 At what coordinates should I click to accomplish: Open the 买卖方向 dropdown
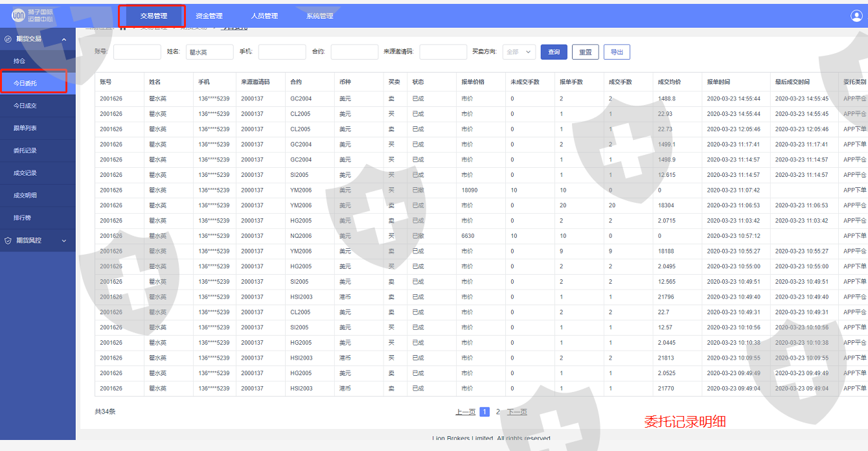[x=519, y=52]
